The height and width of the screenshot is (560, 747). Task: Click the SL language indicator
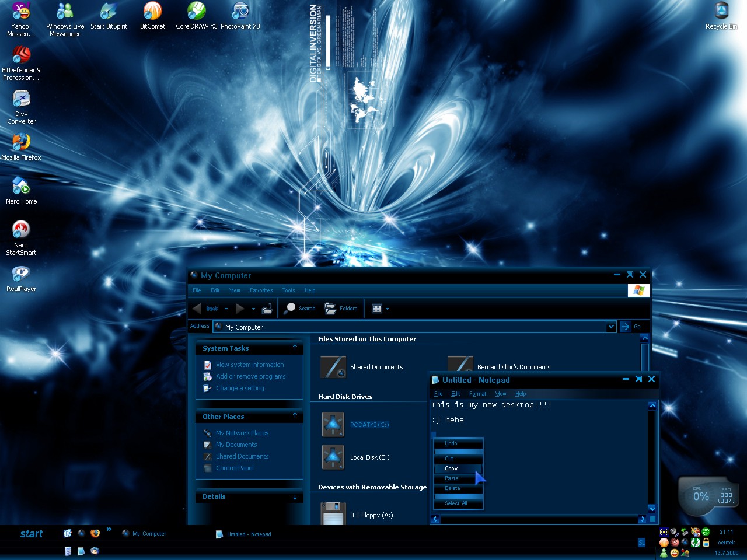coord(641,542)
